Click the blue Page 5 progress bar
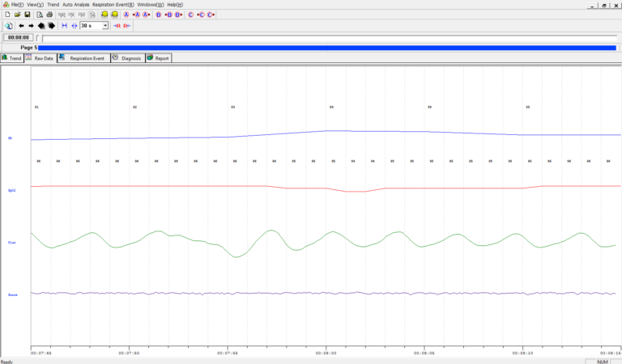Viewport: 622px width, 364px height. (x=324, y=48)
